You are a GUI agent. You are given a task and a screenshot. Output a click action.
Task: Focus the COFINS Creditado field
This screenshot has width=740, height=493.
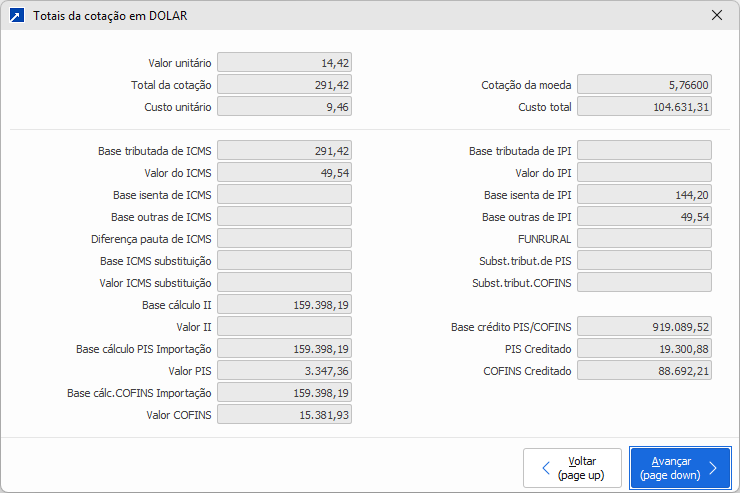coord(644,371)
